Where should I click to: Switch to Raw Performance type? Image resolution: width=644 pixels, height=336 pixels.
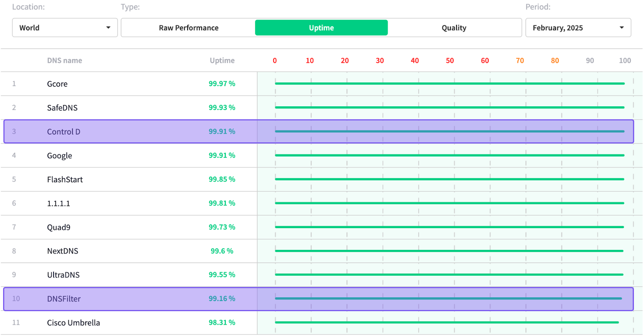click(188, 28)
